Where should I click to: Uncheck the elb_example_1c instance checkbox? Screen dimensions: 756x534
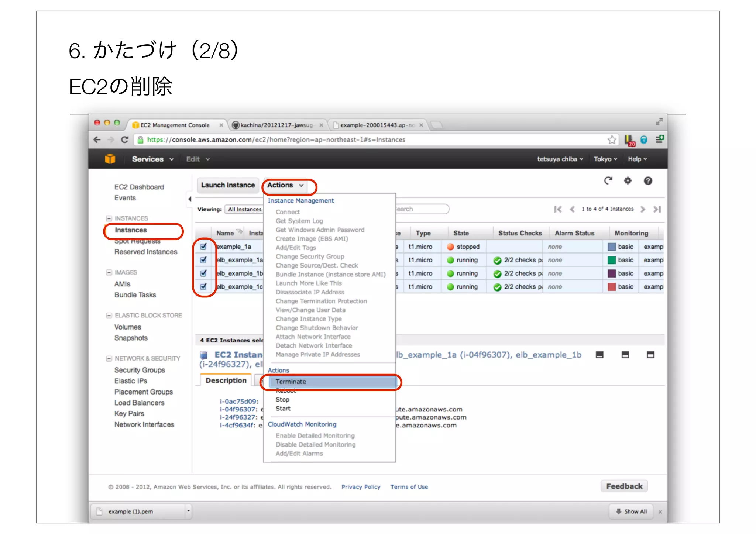click(x=203, y=286)
